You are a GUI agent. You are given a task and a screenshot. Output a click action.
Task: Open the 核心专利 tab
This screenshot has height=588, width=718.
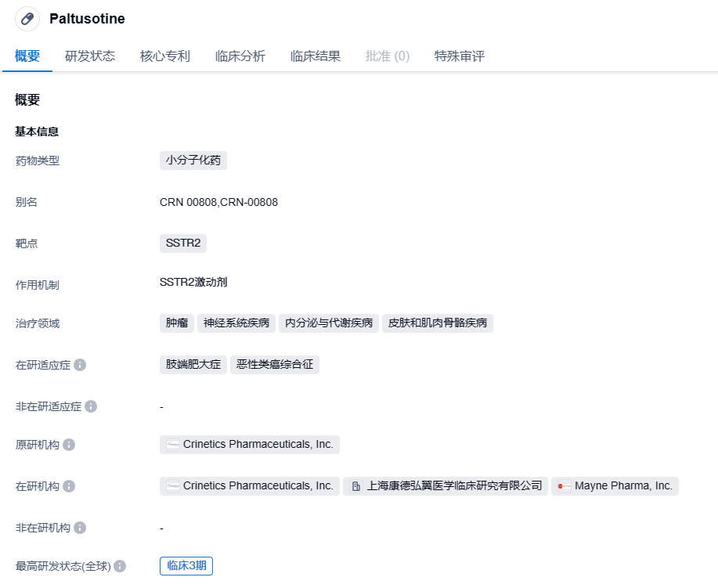pos(165,56)
